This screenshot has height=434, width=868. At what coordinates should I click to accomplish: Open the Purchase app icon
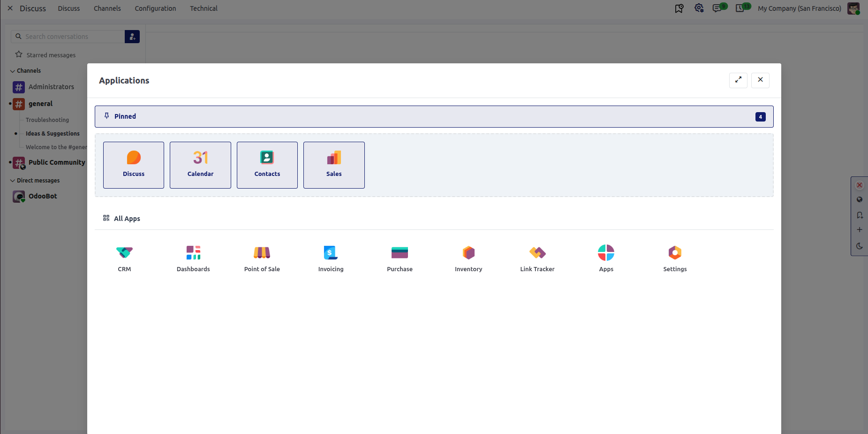pyautogui.click(x=400, y=253)
